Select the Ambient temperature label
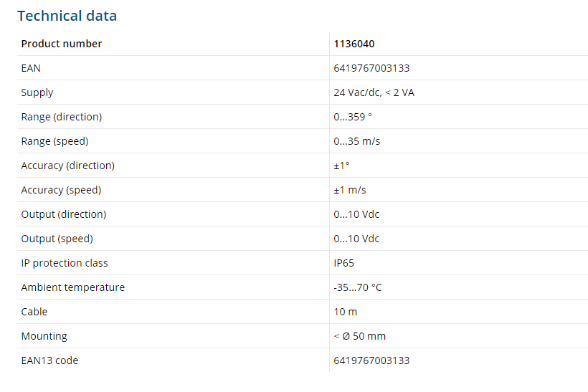This screenshot has height=392, width=588. (x=72, y=287)
